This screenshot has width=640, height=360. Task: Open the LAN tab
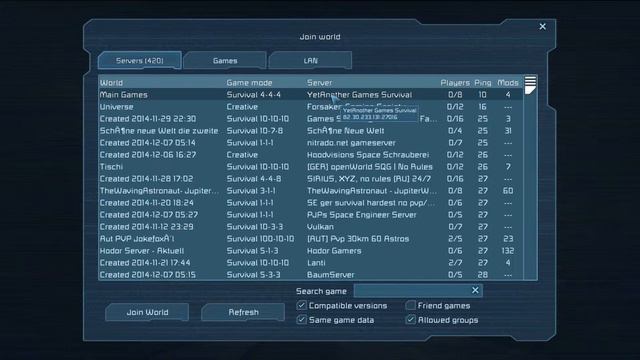[x=310, y=60]
